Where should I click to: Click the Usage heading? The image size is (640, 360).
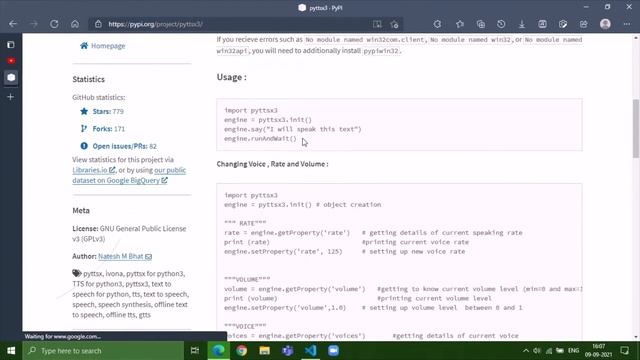[231, 77]
